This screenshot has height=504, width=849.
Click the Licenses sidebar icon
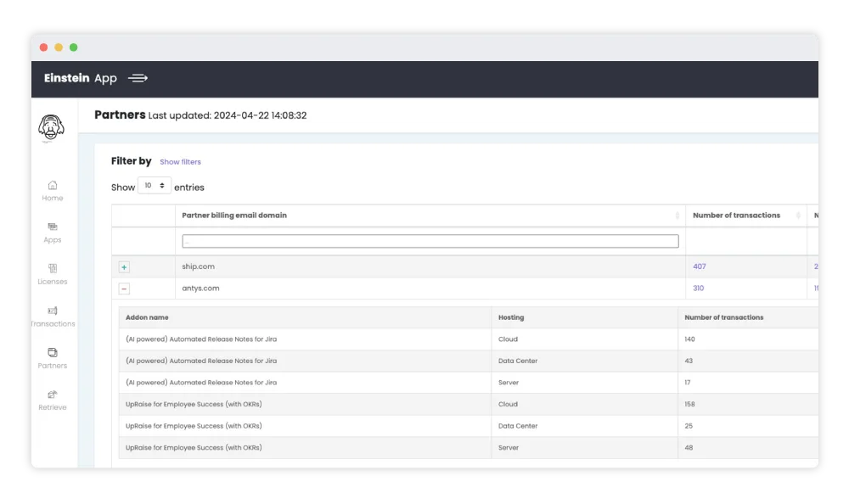pos(53,268)
